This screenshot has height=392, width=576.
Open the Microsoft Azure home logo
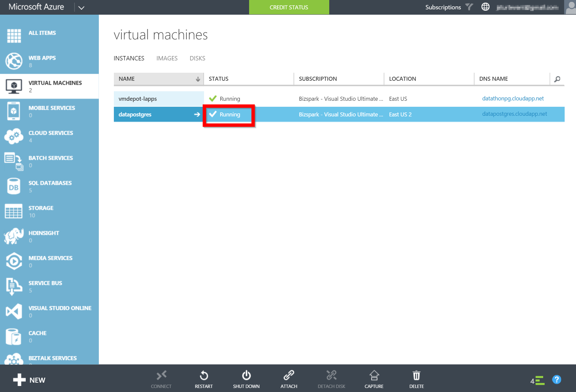tap(36, 7)
